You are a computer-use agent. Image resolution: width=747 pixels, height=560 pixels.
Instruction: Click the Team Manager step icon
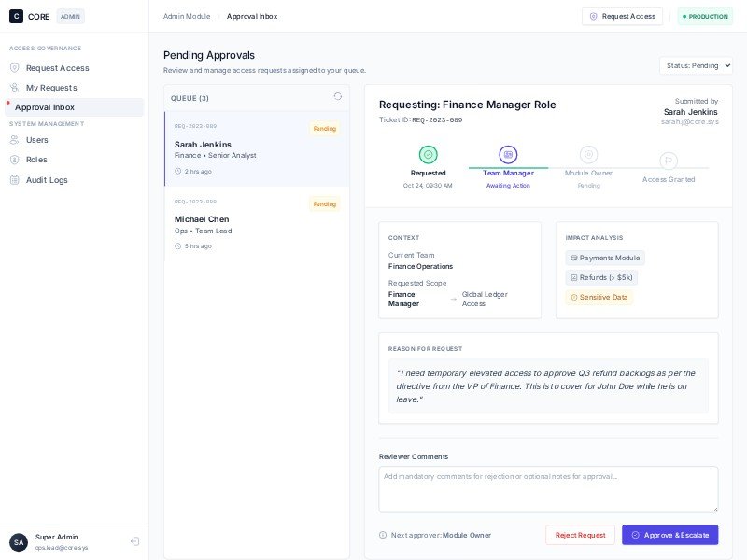click(508, 155)
